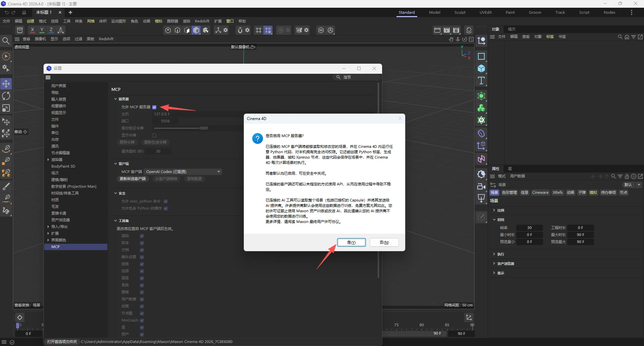Open render to picture viewer icon
Image resolution: width=644 pixels, height=346 pixels.
(x=447, y=30)
